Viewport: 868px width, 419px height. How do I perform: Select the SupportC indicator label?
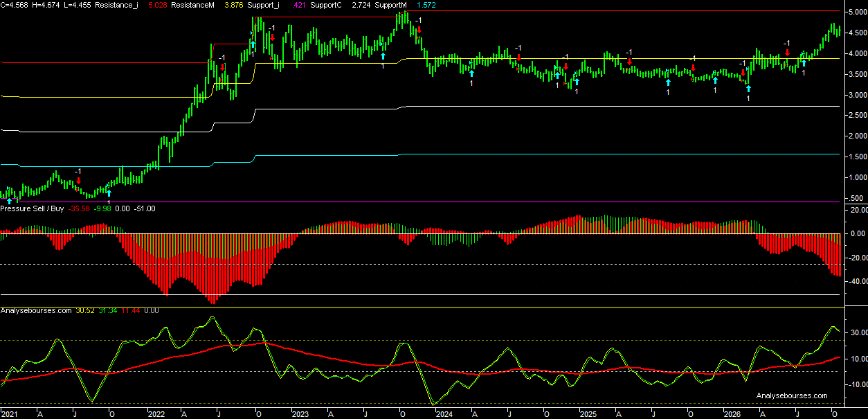[x=325, y=4]
